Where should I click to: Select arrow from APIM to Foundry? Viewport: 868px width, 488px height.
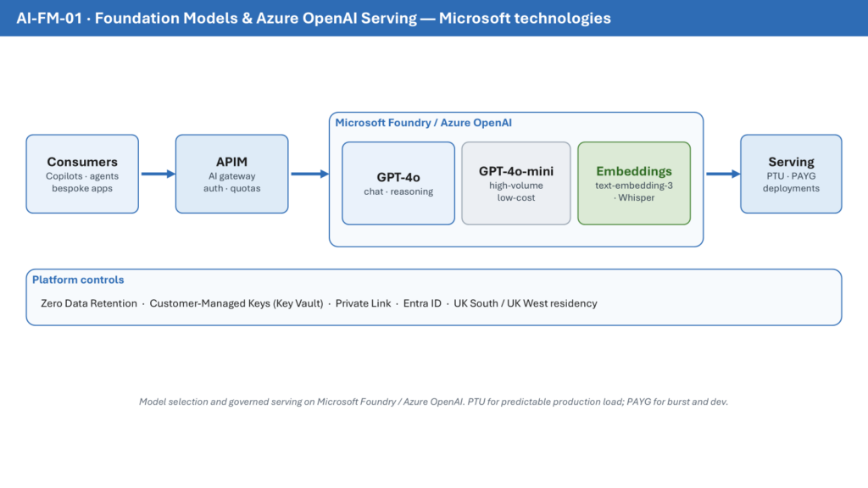[310, 174]
